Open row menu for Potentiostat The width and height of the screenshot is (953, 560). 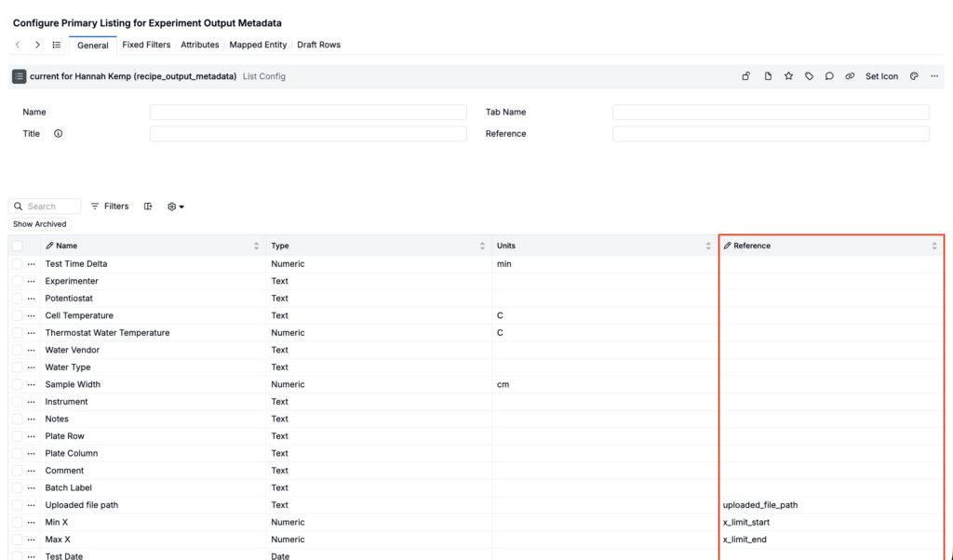(31, 299)
